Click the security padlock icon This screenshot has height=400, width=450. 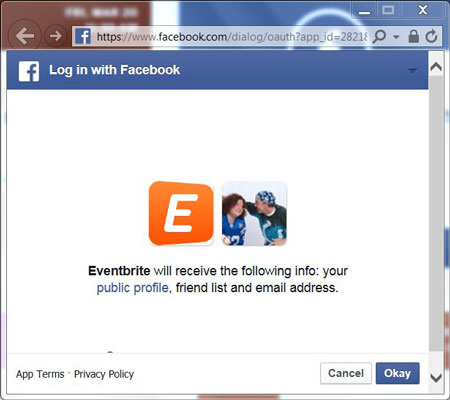414,36
